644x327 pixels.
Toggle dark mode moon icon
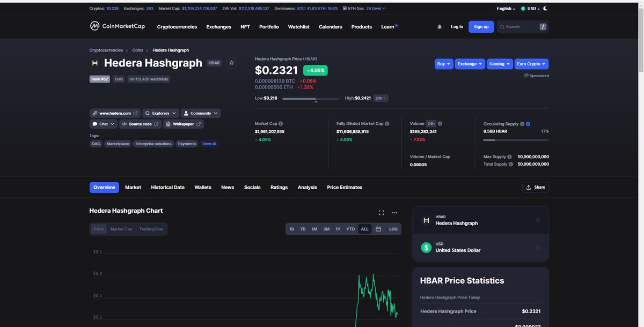tap(545, 9)
